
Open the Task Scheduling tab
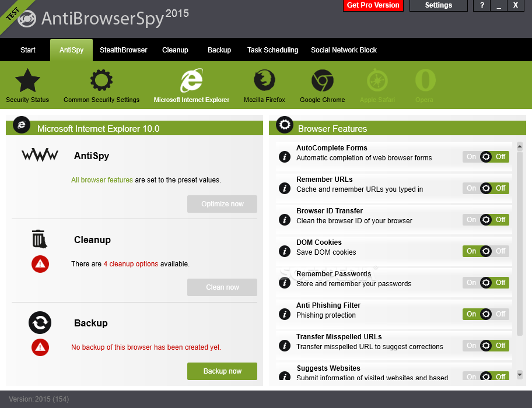coord(273,50)
